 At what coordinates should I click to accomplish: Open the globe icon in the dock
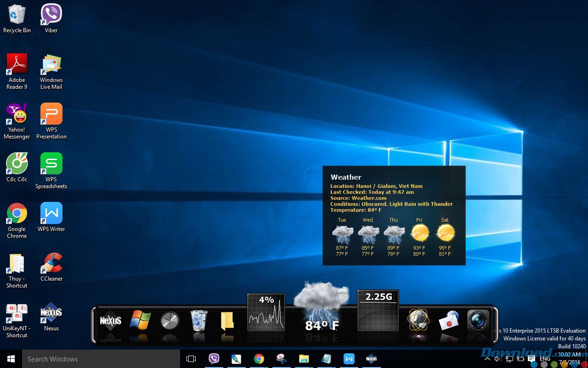pos(418,320)
